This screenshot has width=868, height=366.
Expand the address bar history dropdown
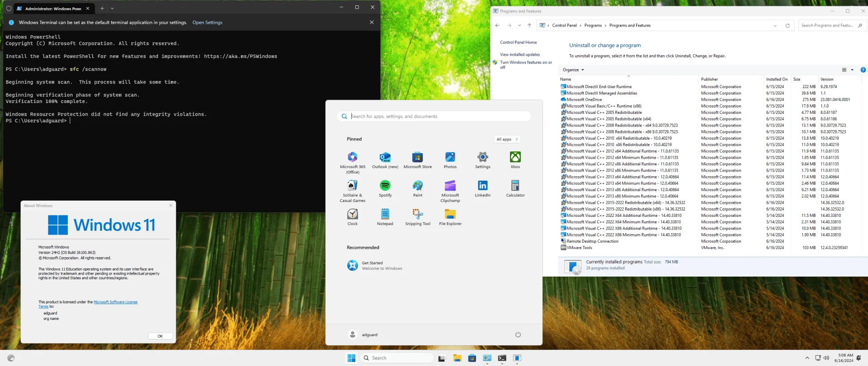[x=775, y=26]
